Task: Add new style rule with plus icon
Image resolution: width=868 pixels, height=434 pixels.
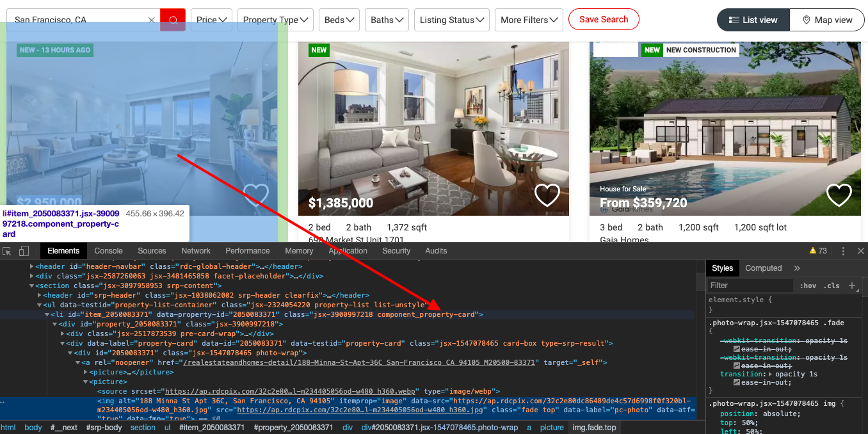Action: pyautogui.click(x=852, y=285)
